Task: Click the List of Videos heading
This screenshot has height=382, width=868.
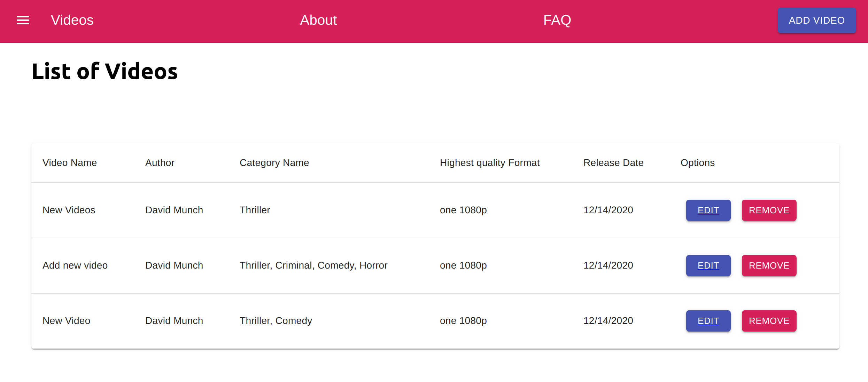Action: [x=104, y=71]
